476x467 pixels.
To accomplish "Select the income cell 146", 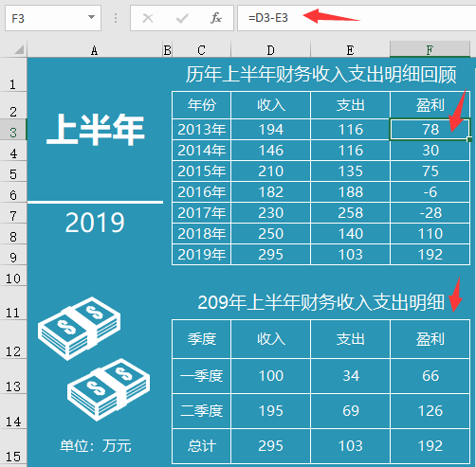I will point(271,151).
